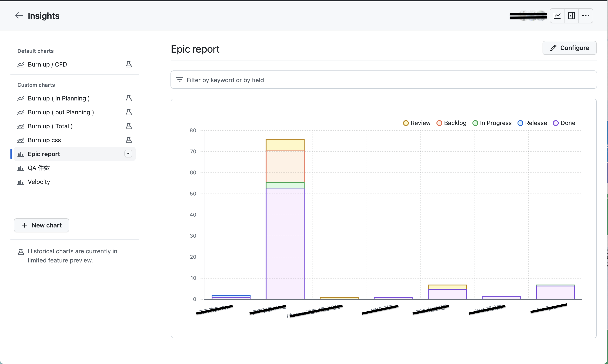The width and height of the screenshot is (608, 364).
Task: Open the QA 件数 chart
Action: tap(39, 168)
